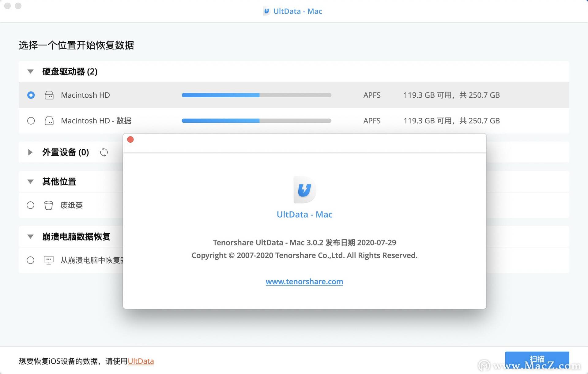This screenshot has width=588, height=374.
Task: Click the trash bin icon next to 废纸篓 label
Action: (49, 205)
